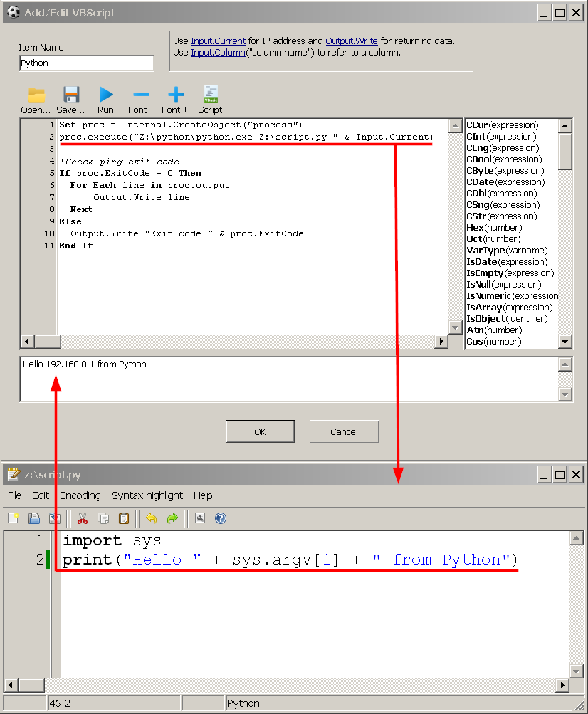The height and width of the screenshot is (714, 588).
Task: Click function list scrollbar up arrow
Action: [565, 126]
